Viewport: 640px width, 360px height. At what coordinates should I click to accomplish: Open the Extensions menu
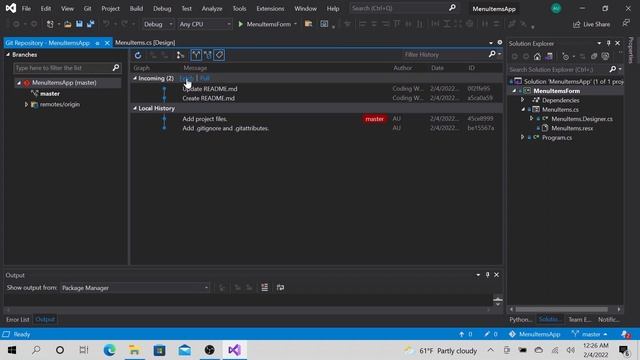(x=270, y=8)
